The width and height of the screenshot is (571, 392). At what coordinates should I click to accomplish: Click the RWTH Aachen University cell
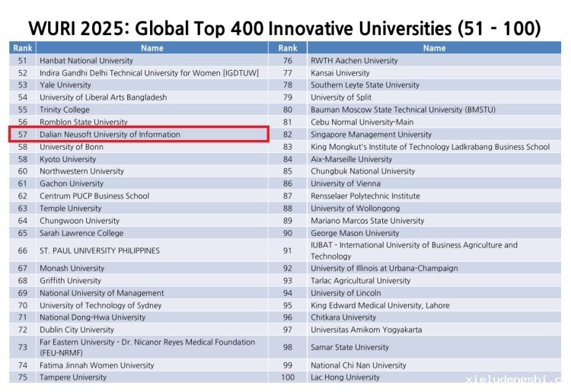354,60
